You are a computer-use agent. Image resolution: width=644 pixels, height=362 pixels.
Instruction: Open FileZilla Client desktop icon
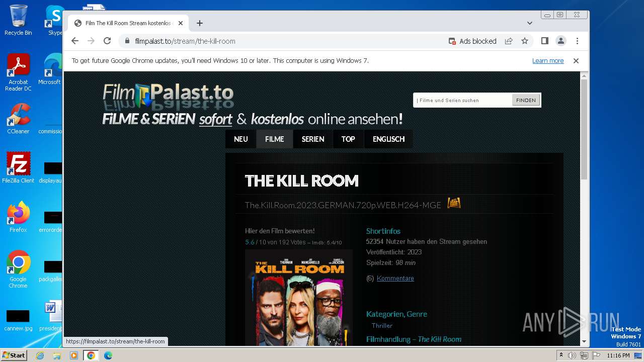18,168
